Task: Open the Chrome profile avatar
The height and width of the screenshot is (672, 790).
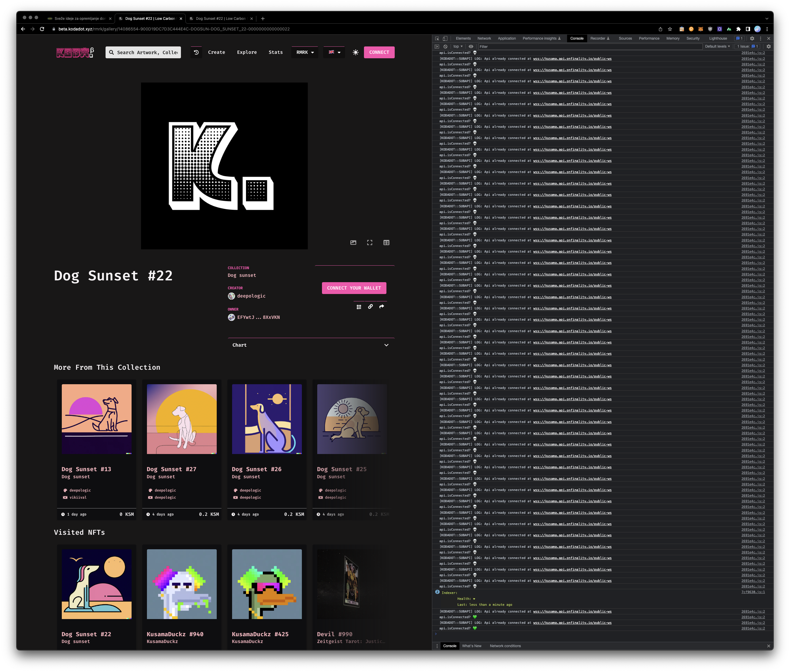Action: tap(757, 29)
